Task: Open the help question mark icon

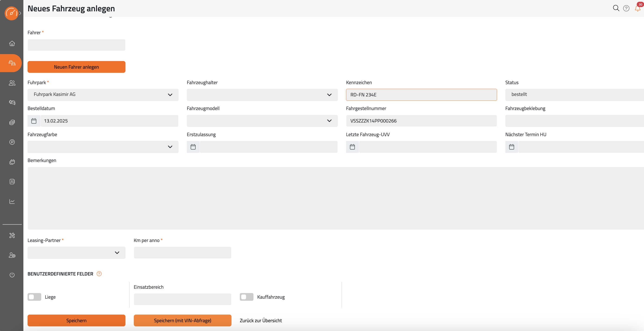Action: click(626, 9)
